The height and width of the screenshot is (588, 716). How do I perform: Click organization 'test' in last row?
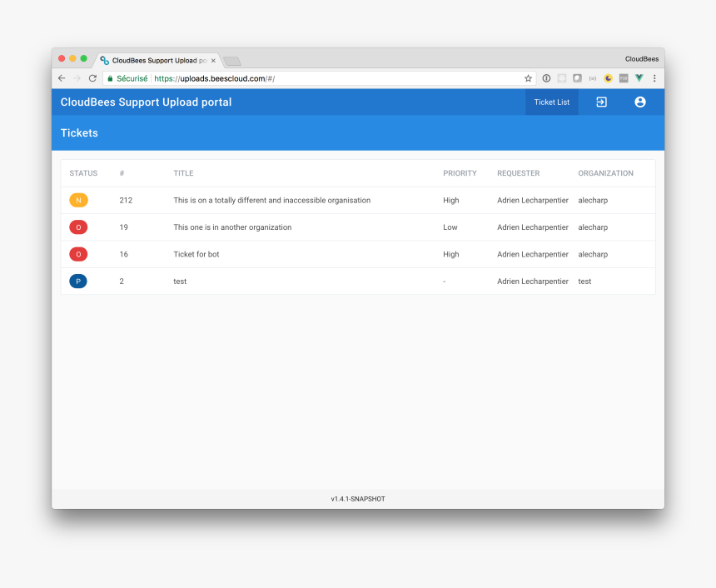[584, 282]
